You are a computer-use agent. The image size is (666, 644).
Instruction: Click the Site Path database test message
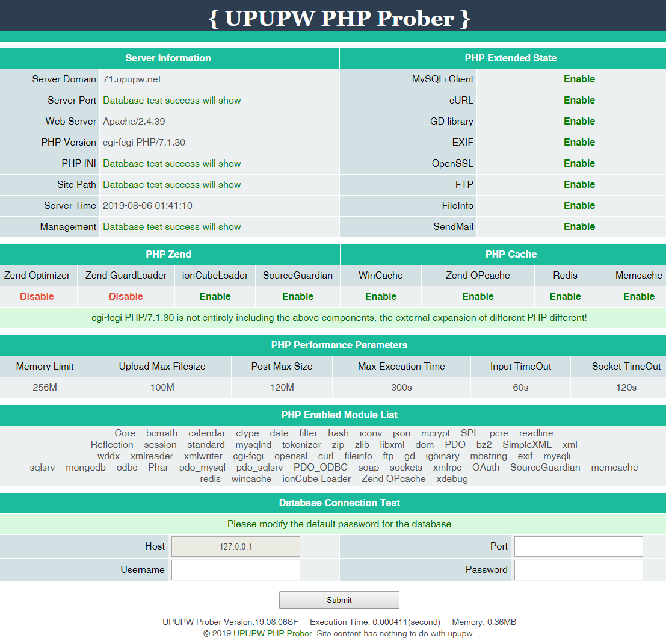coord(171,185)
